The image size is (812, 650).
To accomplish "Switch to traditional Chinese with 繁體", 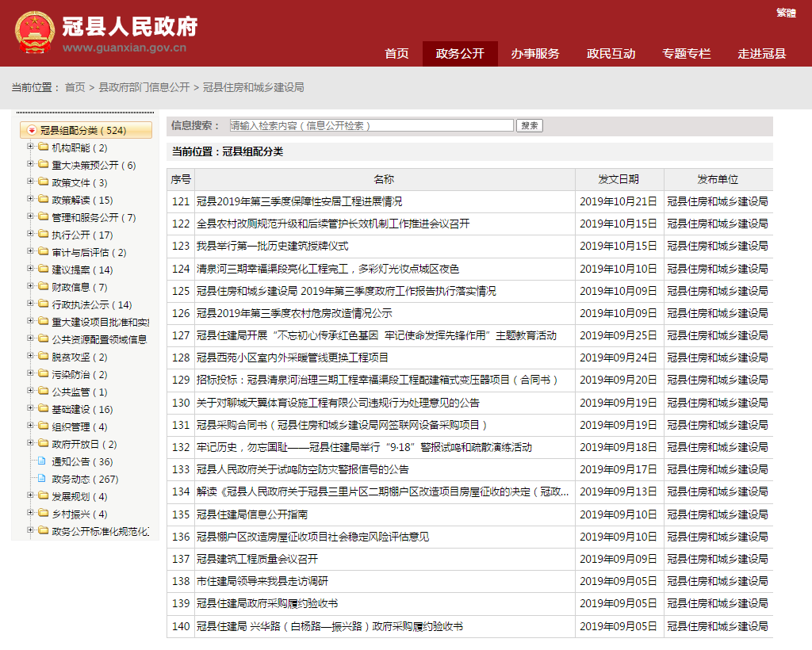I will pyautogui.click(x=786, y=13).
